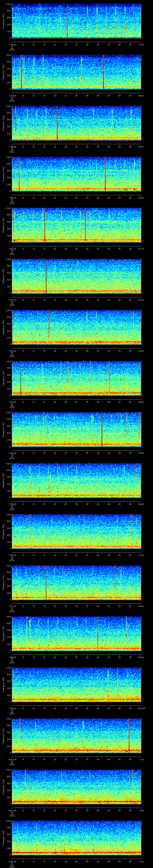
Task: Click the 7:55:00 start time label
Action: [x=12, y=504]
